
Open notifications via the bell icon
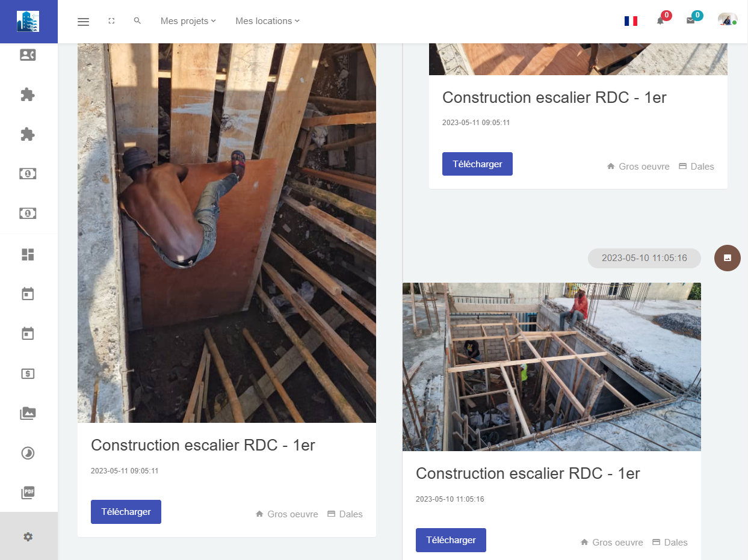pos(660,20)
